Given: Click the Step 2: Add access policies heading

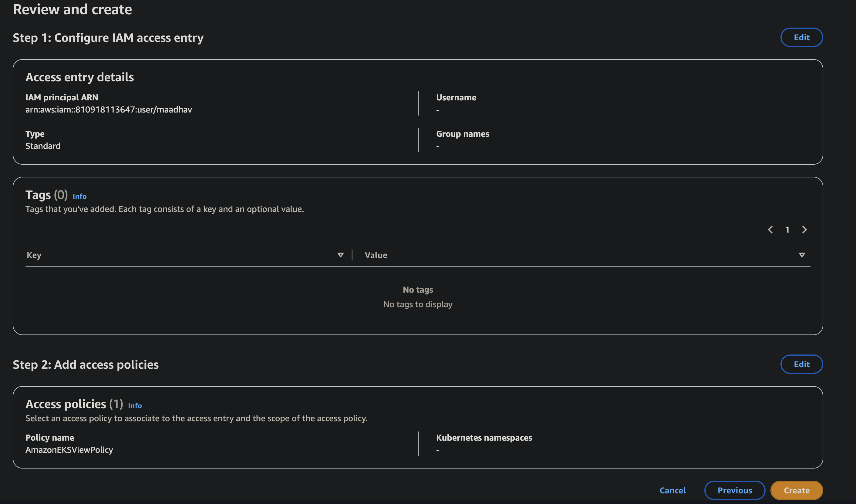Looking at the screenshot, I should pyautogui.click(x=86, y=365).
